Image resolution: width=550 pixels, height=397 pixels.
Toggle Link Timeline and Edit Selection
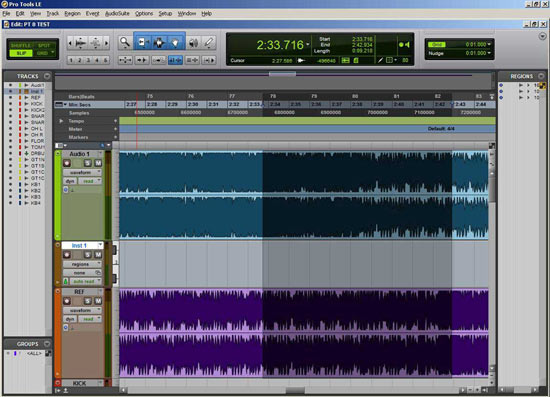tap(175, 60)
